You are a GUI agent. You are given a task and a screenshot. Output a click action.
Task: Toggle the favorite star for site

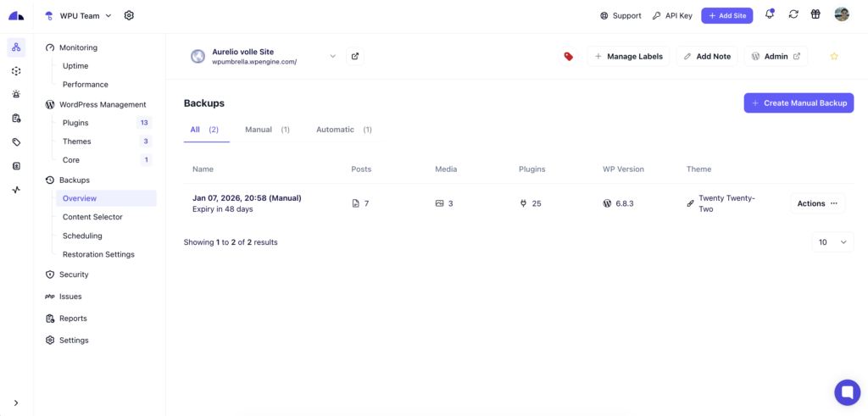pyautogui.click(x=834, y=57)
